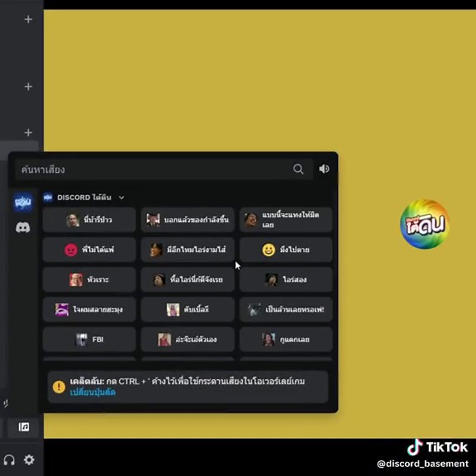Play the ไอร่สอง sound
The height and width of the screenshot is (476, 476).
[x=286, y=279]
